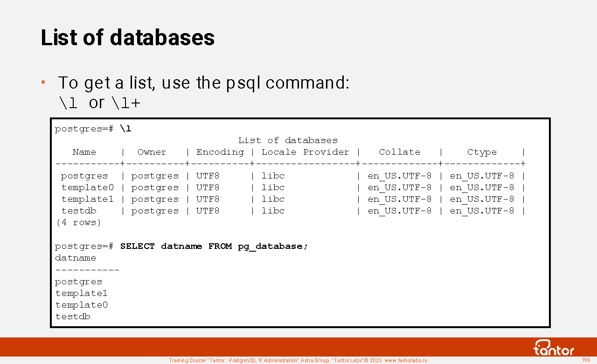Click the "Collate" column header
Image resolution: width=597 pixels, height=364 pixels.
tap(399, 152)
